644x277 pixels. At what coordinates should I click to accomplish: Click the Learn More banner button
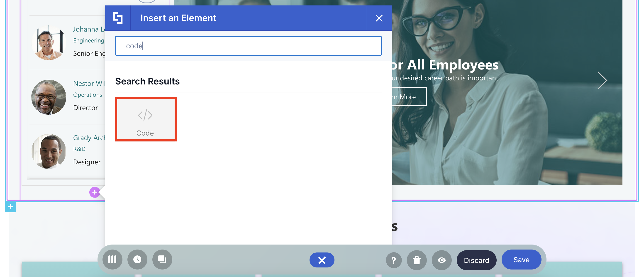pos(408,97)
